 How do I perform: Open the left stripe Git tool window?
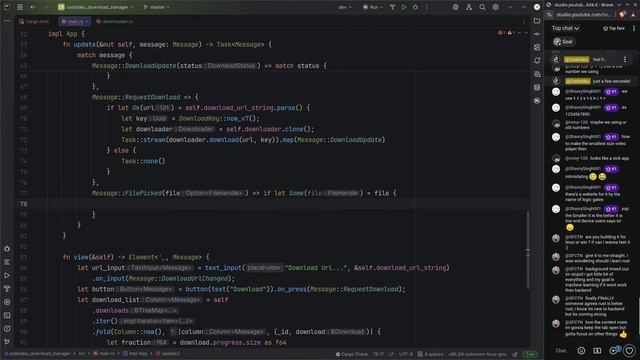[7, 341]
